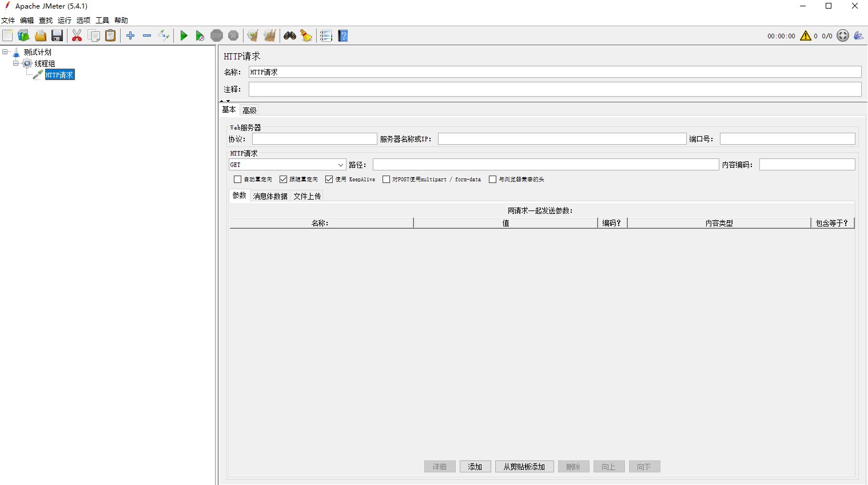The height and width of the screenshot is (485, 868).
Task: Open the Templates icon in toolbar
Action: coord(23,35)
